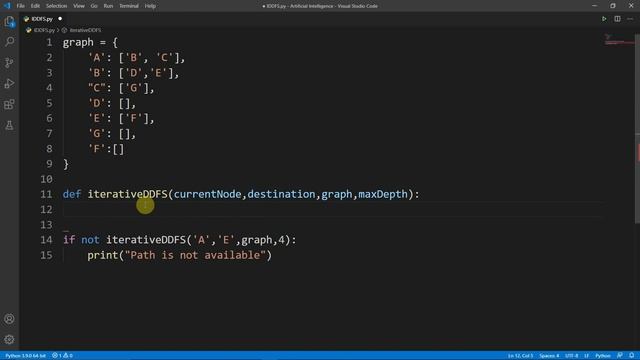Restore down the window
Screen dimensions: 640x360
click(x=613, y=6)
